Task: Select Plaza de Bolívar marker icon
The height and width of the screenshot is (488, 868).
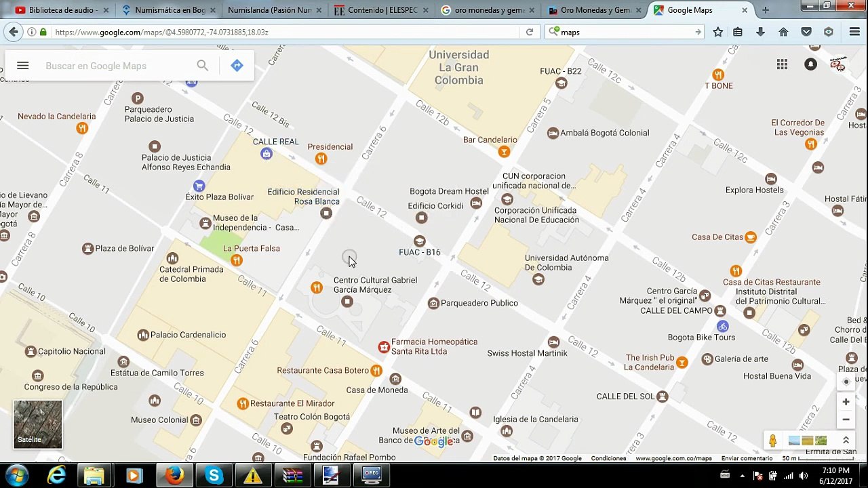Action: pyautogui.click(x=87, y=249)
